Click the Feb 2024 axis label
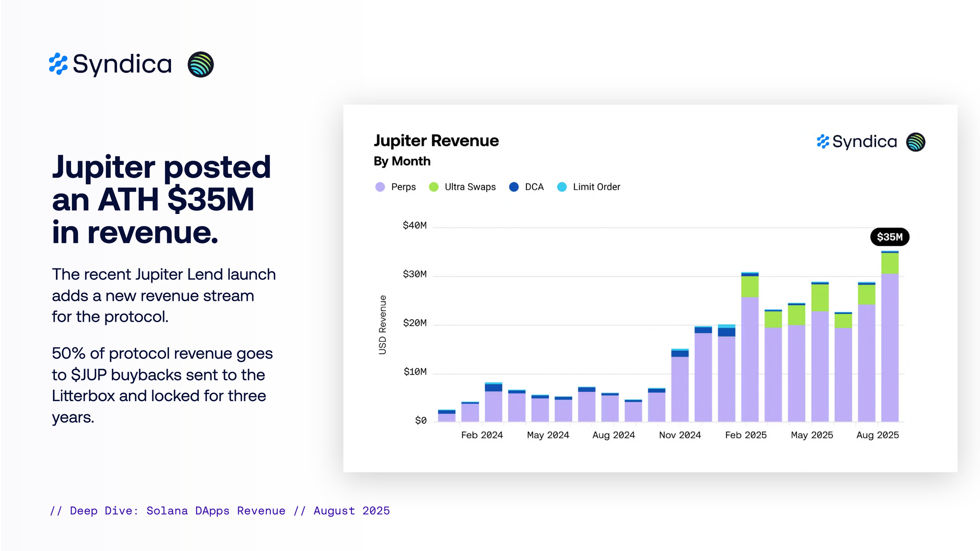This screenshot has height=551, width=980. pyautogui.click(x=482, y=435)
